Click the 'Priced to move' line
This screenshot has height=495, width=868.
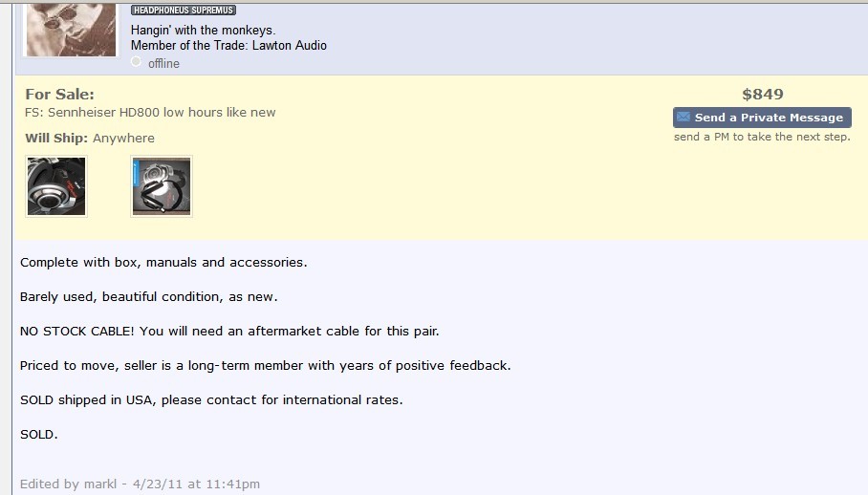click(265, 366)
